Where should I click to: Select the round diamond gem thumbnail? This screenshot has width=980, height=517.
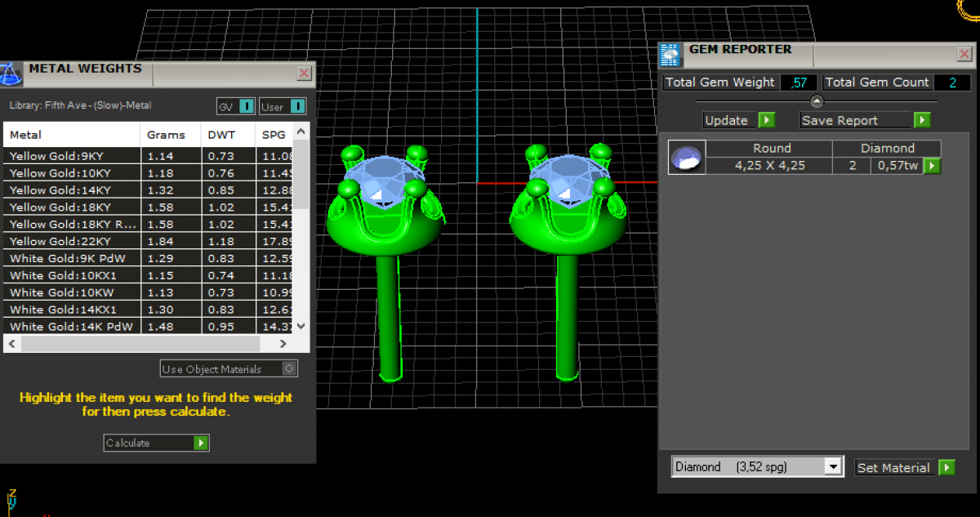click(x=686, y=157)
